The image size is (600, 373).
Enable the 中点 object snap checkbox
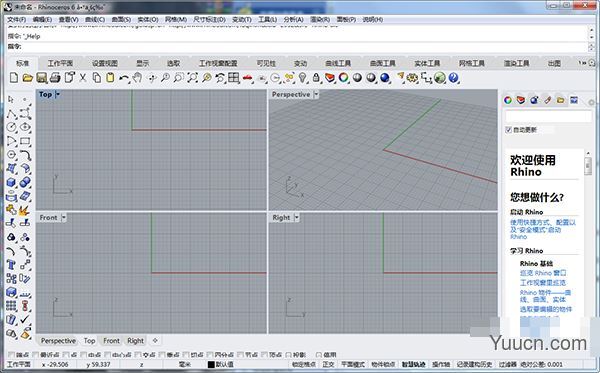[x=85, y=355]
